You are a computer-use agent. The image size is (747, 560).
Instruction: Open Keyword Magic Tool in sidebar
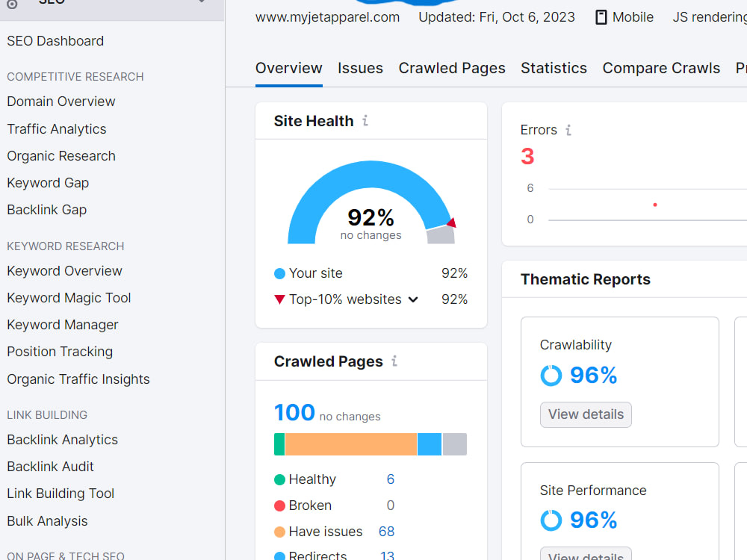point(69,298)
